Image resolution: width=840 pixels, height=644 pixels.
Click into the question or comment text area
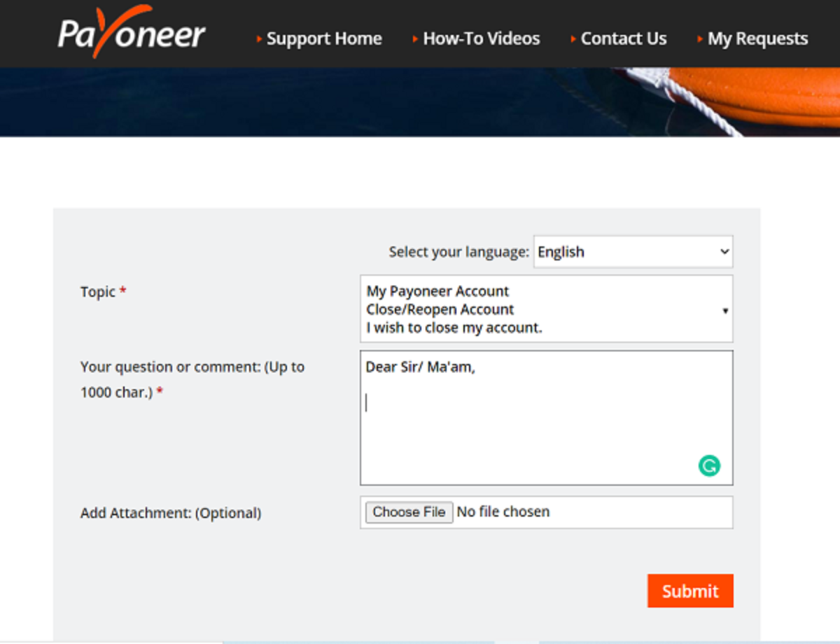pos(547,418)
